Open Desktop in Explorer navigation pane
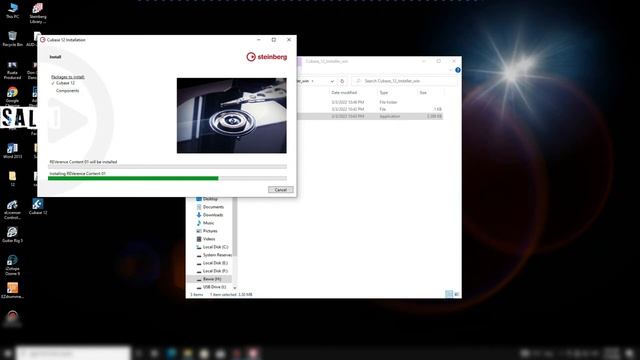This screenshot has width=640, height=360. click(207, 199)
